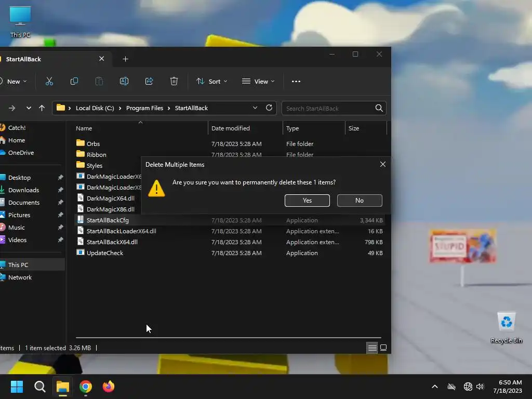Open the recent locations chevron
This screenshot has height=399, width=532.
(29, 108)
